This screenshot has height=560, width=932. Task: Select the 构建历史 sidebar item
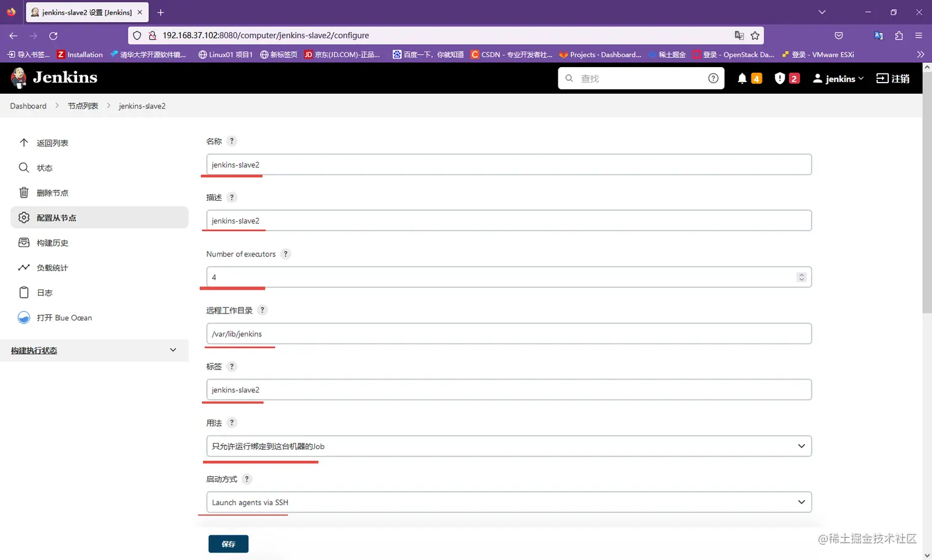click(x=99, y=243)
